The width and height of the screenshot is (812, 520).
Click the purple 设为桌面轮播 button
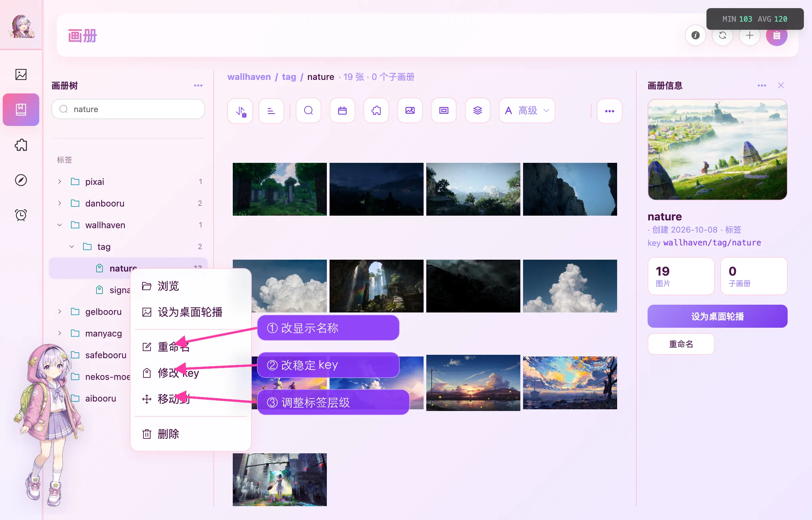pos(717,316)
